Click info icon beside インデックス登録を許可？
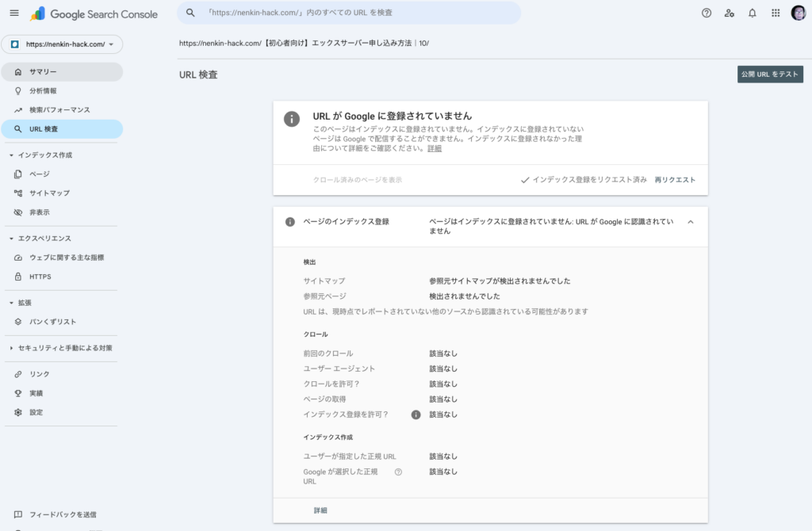Viewport: 812px width, 531px height. 416,414
